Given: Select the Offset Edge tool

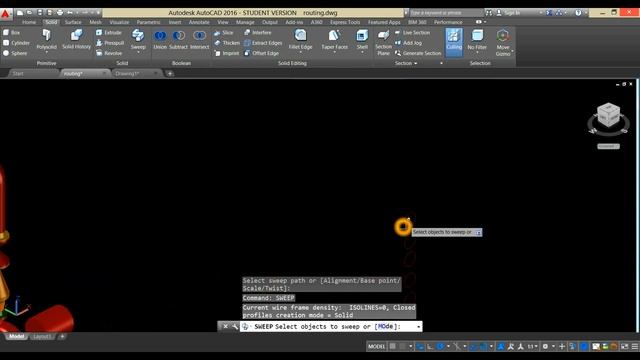Looking at the screenshot, I should point(261,53).
